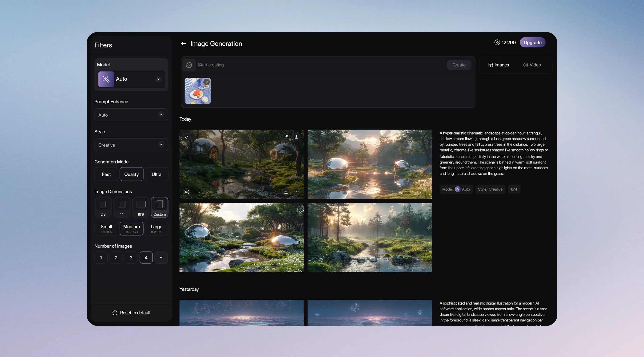Click the Upgrade button
Screen dimensions: 644x357
point(532,43)
